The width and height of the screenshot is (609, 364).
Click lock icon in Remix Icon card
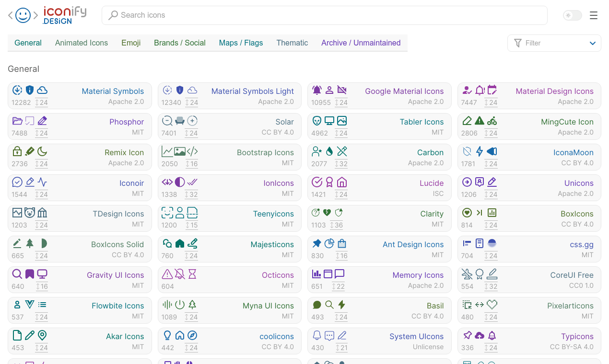(x=17, y=151)
